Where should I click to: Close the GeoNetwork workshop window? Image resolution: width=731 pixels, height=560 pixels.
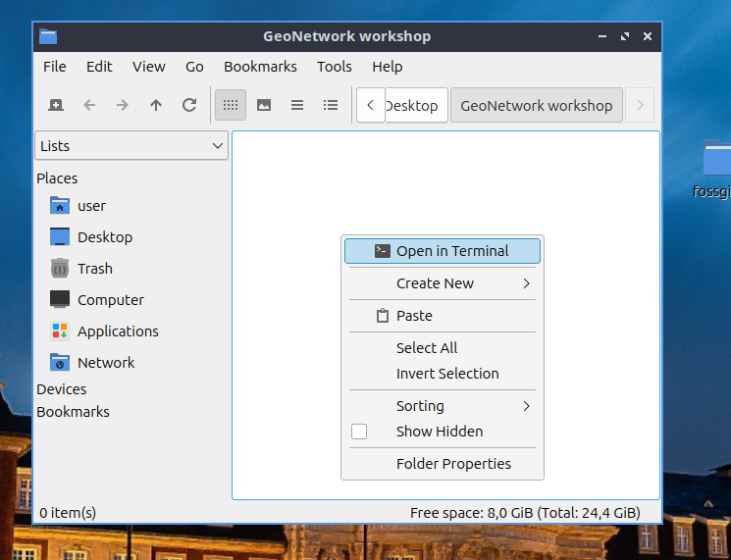click(648, 36)
